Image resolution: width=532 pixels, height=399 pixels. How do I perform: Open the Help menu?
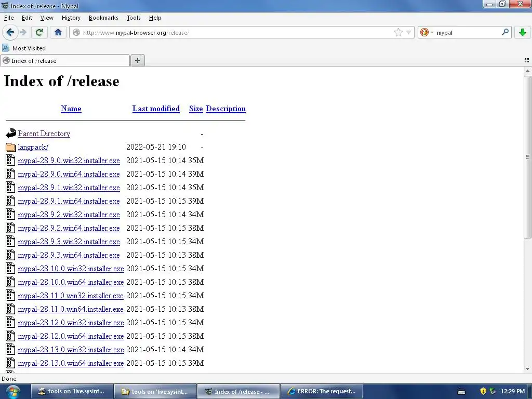155,18
